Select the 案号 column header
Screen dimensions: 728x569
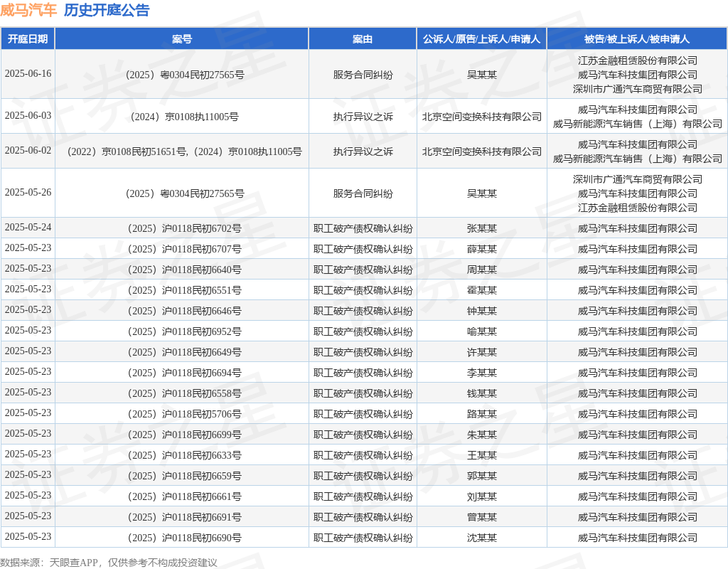[x=182, y=39]
